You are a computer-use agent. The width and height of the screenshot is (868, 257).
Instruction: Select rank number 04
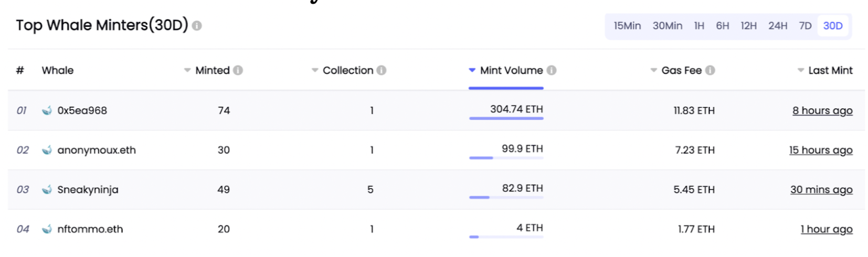23,229
